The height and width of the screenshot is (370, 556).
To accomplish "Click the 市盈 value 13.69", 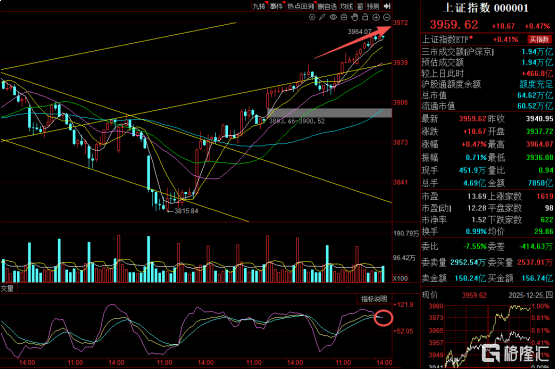I will [477, 196].
